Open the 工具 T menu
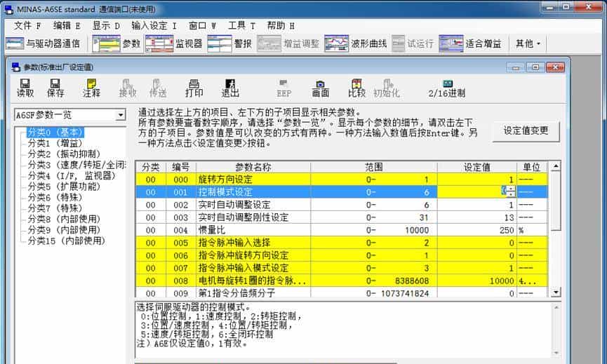Viewport: 607px width, 364px height. (241, 26)
